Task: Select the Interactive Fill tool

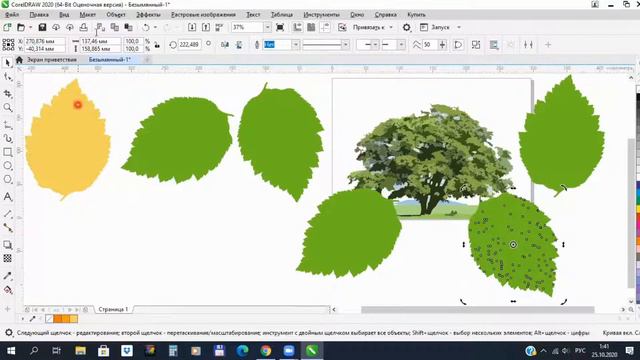Action: (x=7, y=290)
